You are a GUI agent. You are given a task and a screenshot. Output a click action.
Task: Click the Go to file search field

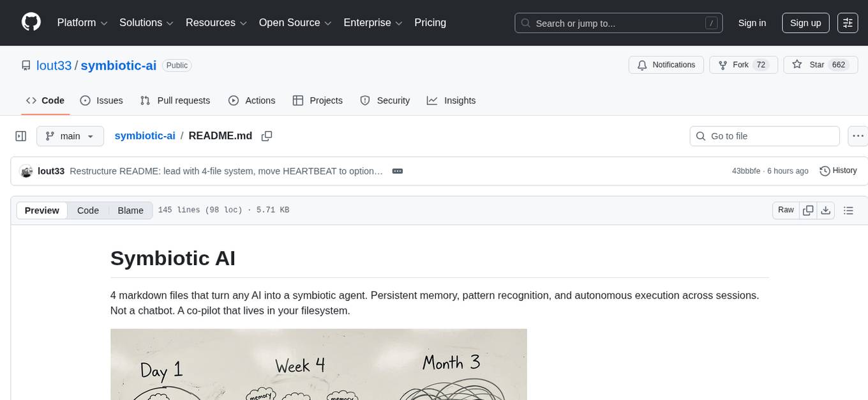[x=765, y=136]
